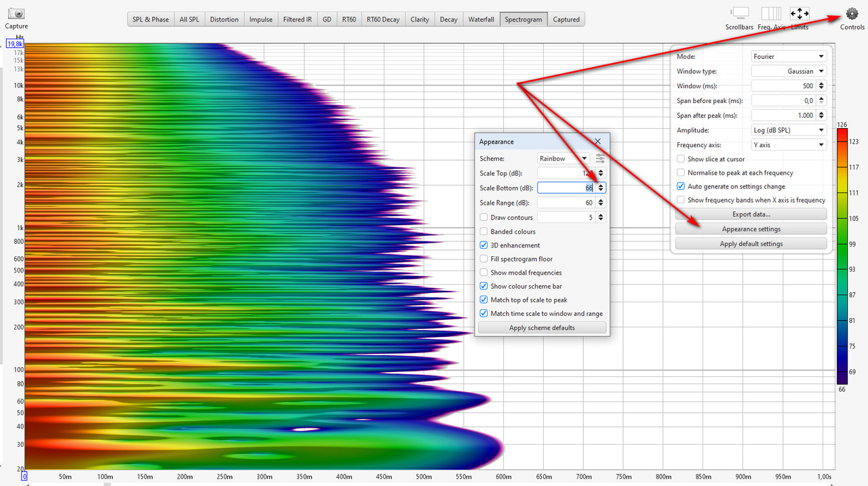Click the Scale Bottom (dB) input field
Viewport: 868px width, 486px height.
point(567,188)
